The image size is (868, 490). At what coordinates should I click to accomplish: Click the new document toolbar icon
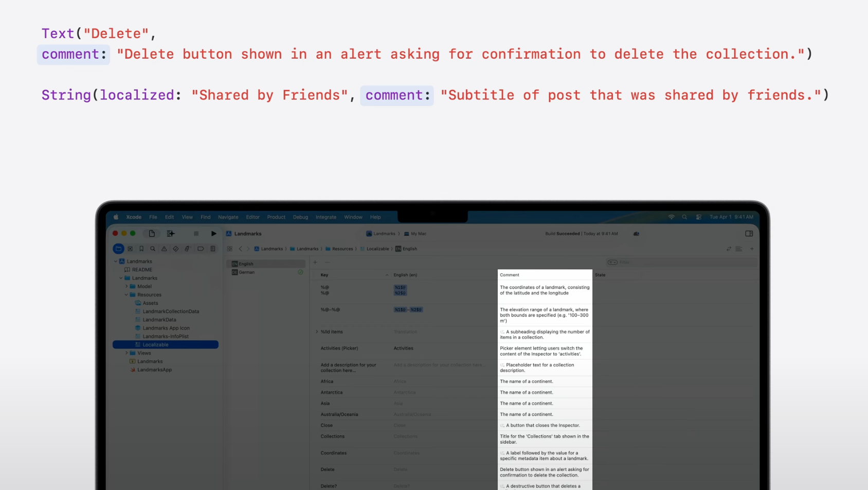click(x=152, y=234)
